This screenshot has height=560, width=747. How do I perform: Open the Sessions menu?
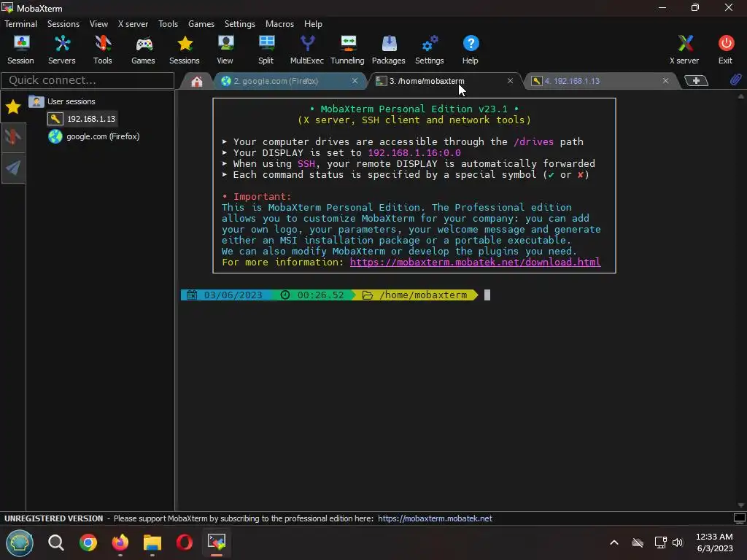63,24
